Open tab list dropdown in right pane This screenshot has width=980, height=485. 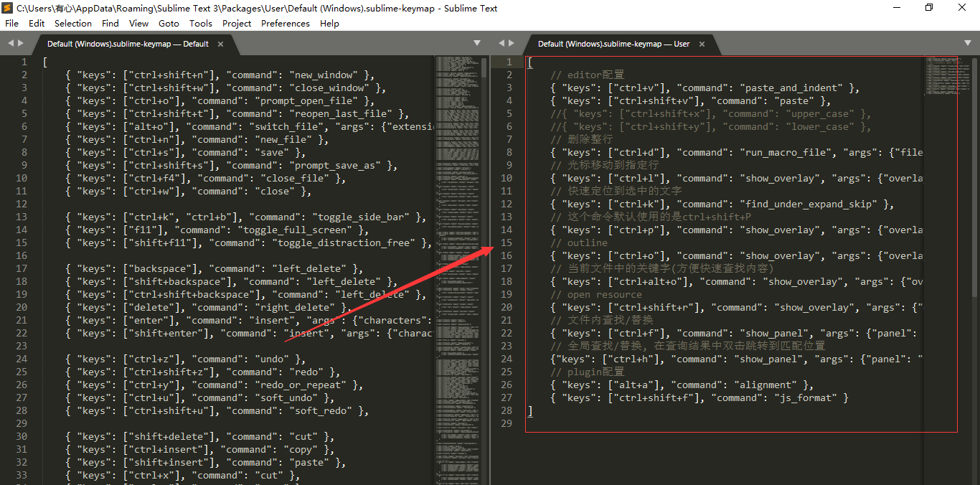[968, 43]
